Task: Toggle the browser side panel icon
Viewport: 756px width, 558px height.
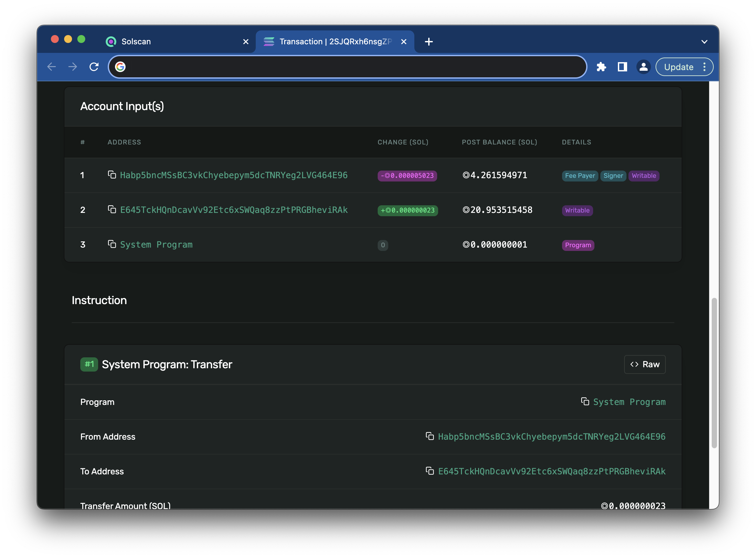Action: tap(623, 67)
